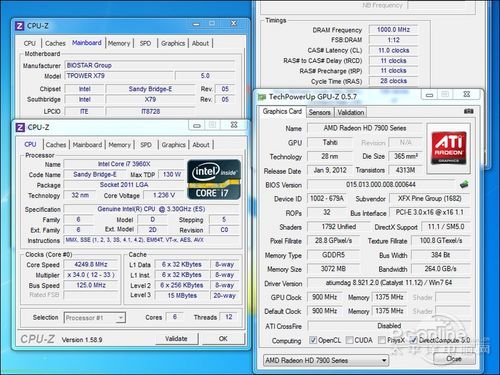Image resolution: width=500 pixels, height=375 pixels.
Task: Click the BIOS version save chip icon
Action: [x=464, y=184]
